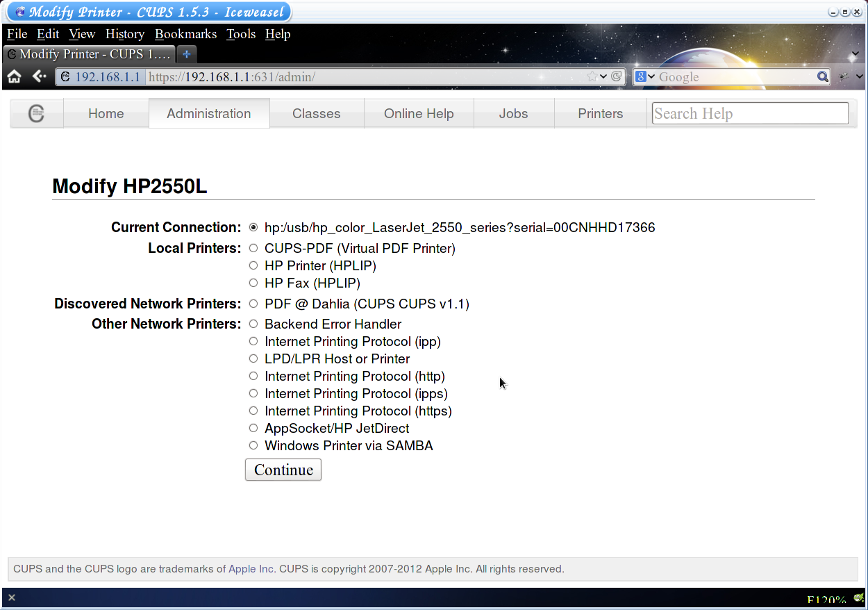Select CUPS-PDF Virtual PDF Printer radio button
The height and width of the screenshot is (610, 868).
[x=253, y=248]
